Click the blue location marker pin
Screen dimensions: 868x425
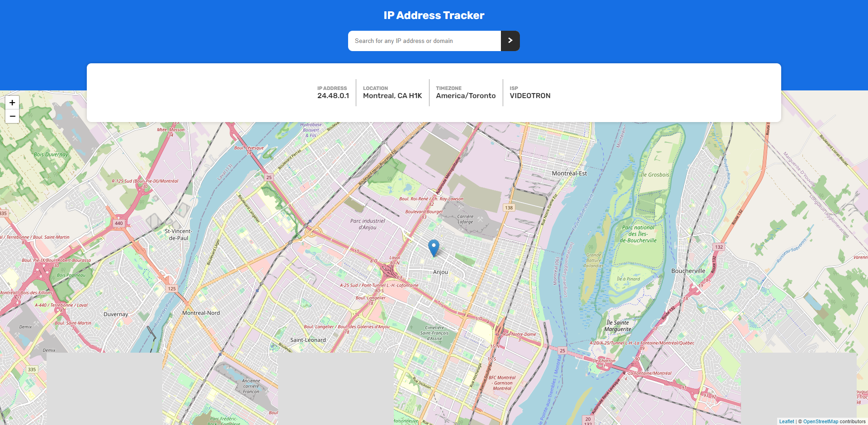tap(434, 248)
